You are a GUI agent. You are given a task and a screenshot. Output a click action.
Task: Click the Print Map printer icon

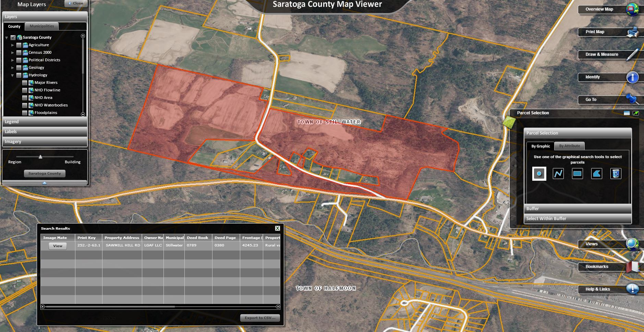[x=632, y=32]
